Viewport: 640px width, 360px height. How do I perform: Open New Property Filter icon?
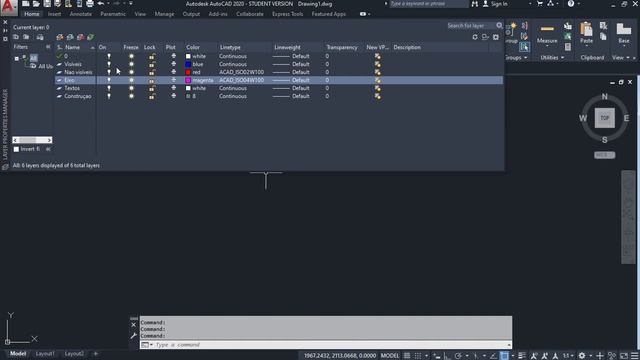click(x=16, y=37)
